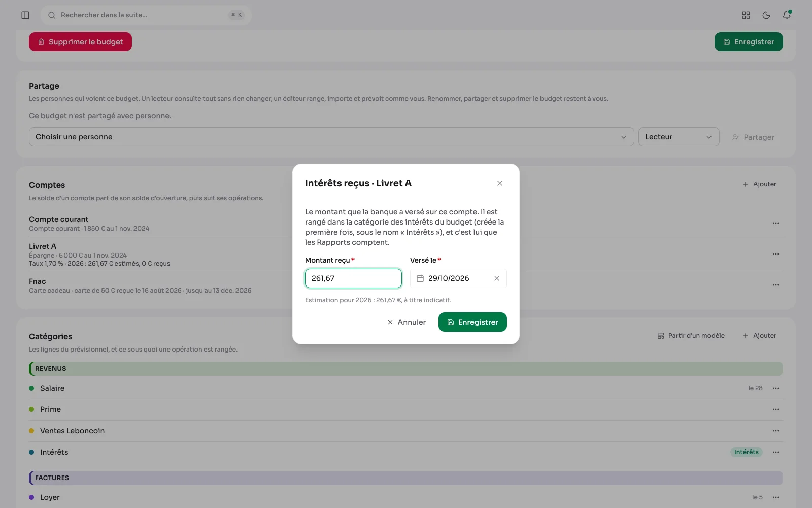Switch to dark mode moon icon
Viewport: 812px width, 508px height.
(x=766, y=15)
